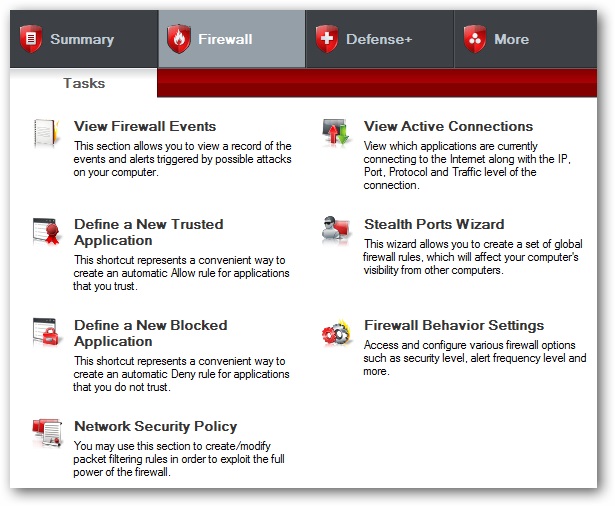Choose Define a New Trusted Application
Screen dimensions: 615x506
[148, 232]
